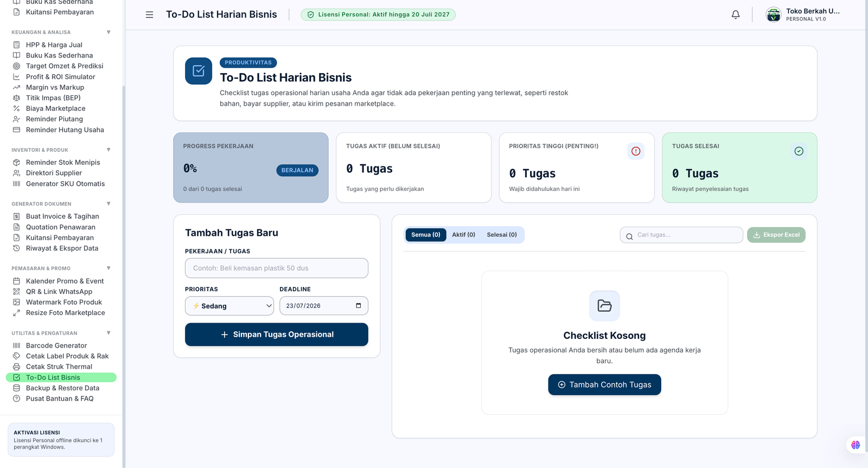
Task: Toggle sidebar with hamburger menu icon
Action: click(149, 15)
